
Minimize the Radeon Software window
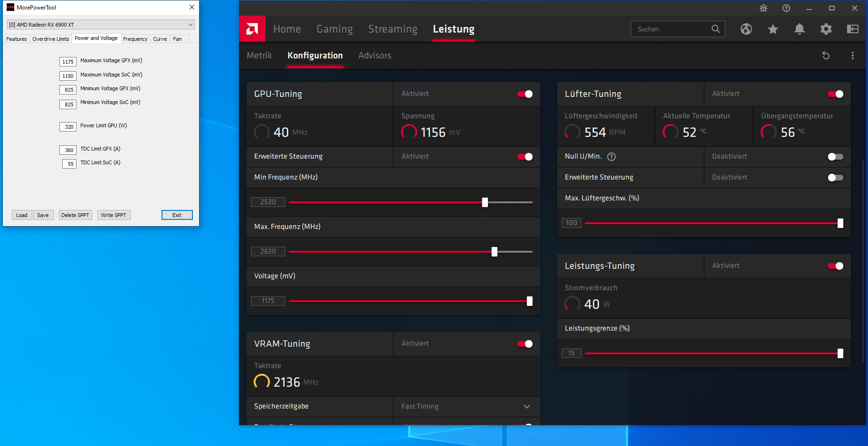tap(809, 8)
